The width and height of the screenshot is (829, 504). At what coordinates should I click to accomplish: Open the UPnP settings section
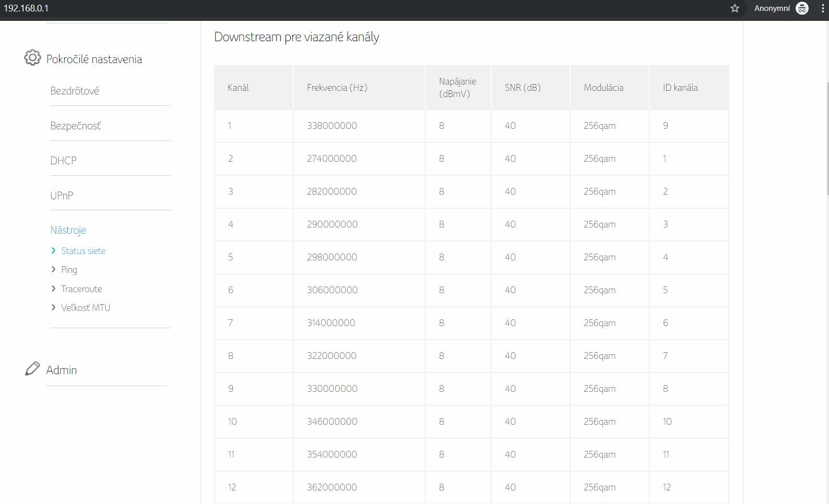pyautogui.click(x=62, y=196)
